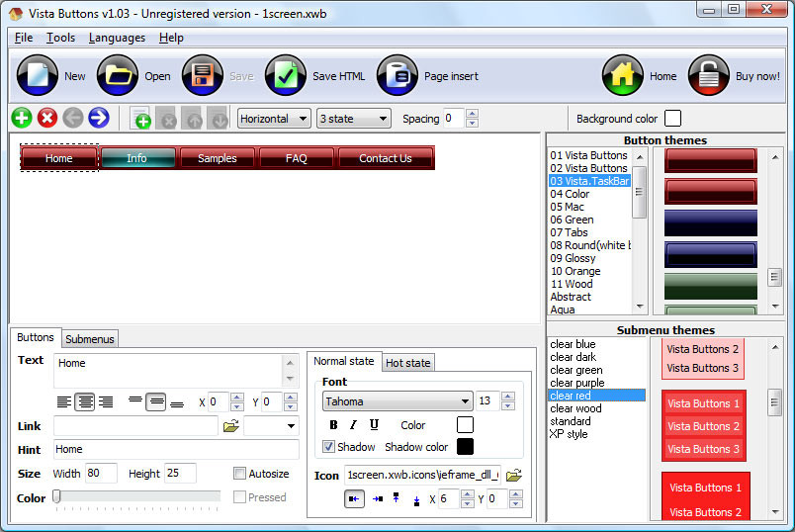Screen dimensions: 795x532
Task: Place icon at bottom of button
Action: pos(416,500)
